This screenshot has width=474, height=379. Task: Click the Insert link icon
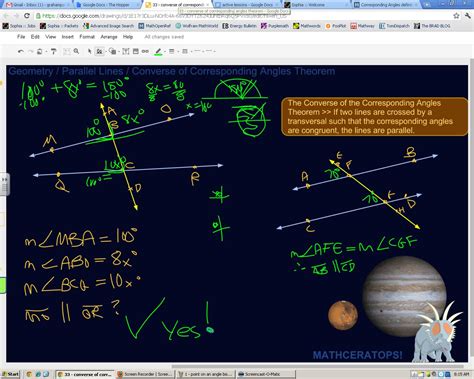pyautogui.click(x=145, y=51)
